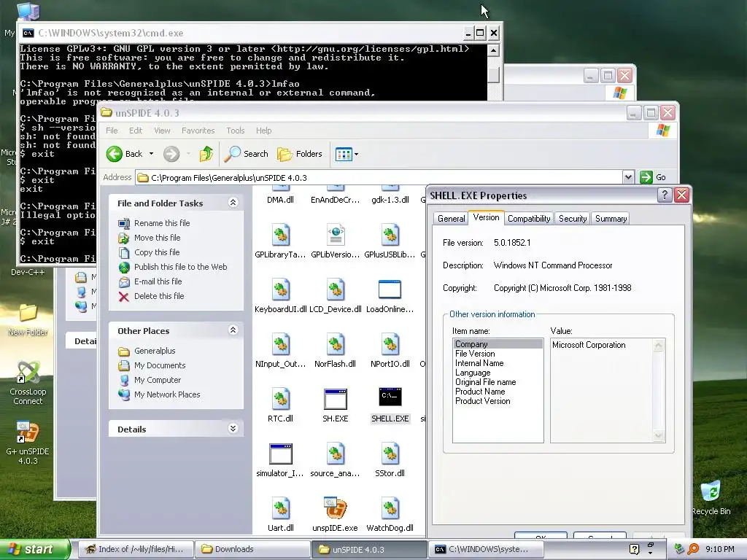Select the SH.EXE file icon
This screenshot has width=747, height=560.
click(x=335, y=399)
